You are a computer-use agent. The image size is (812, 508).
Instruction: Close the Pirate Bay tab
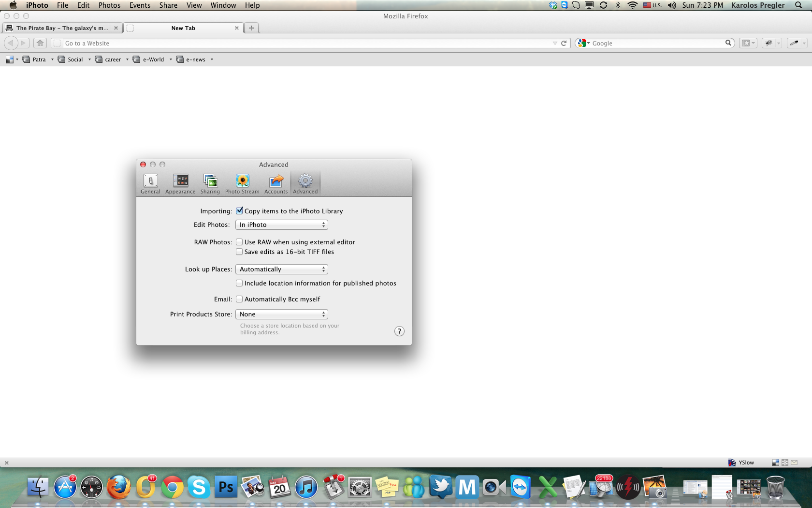click(x=116, y=28)
